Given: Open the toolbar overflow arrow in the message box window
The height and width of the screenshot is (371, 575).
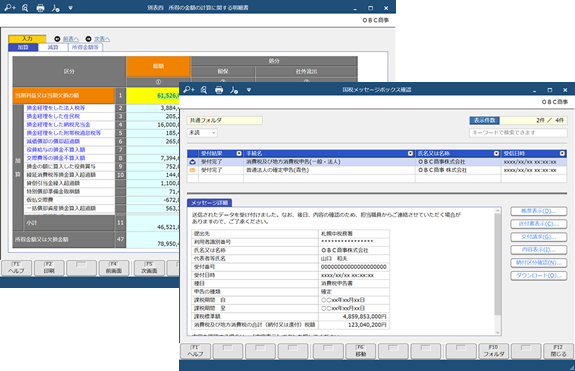Looking at the screenshot, I should pos(249,90).
